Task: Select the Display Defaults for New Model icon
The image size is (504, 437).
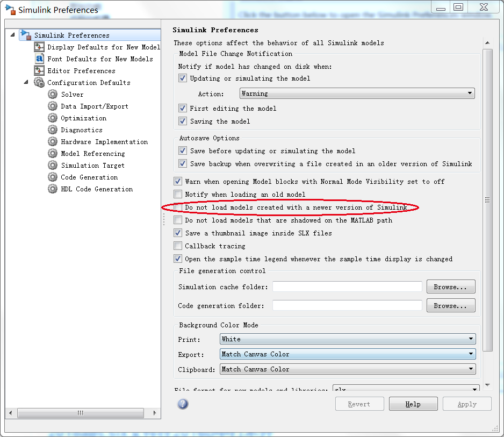Action: click(39, 47)
